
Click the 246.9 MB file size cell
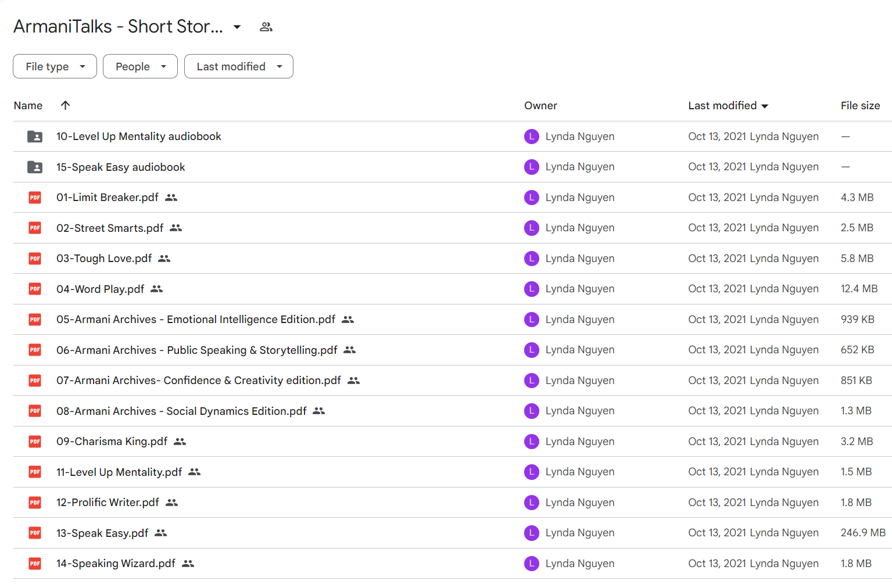point(863,533)
